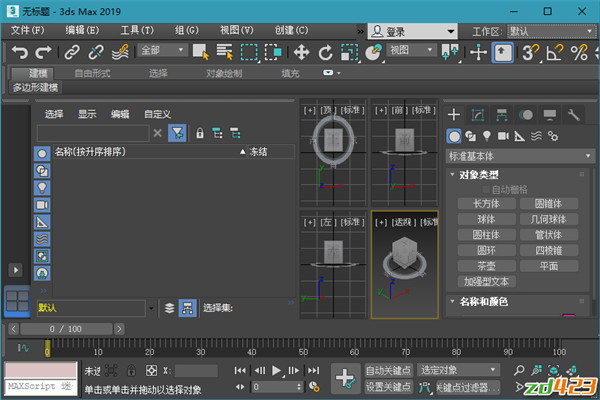This screenshot has width=600, height=400.
Task: Toggle the Percent Snap button
Action: click(579, 52)
